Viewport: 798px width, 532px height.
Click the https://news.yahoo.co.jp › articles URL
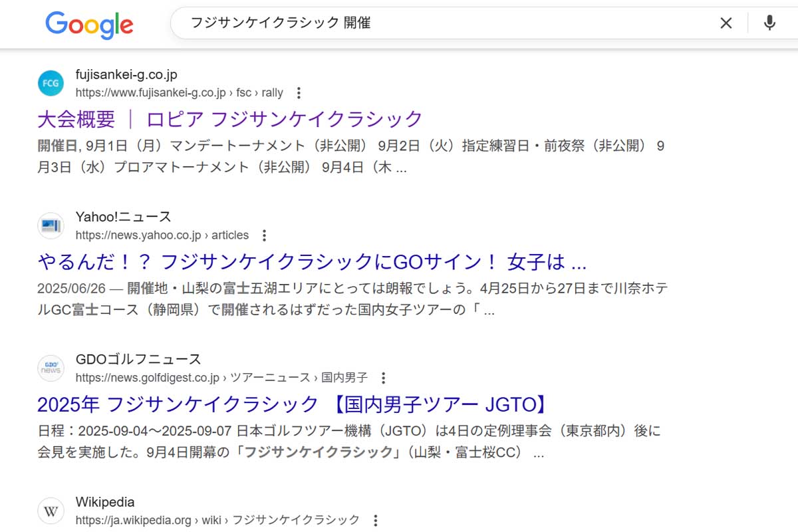(162, 235)
